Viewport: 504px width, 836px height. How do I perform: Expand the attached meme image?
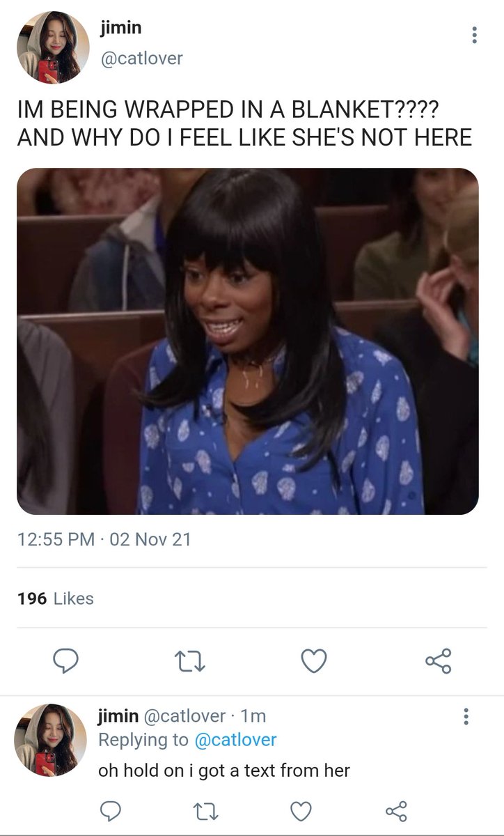click(x=248, y=341)
